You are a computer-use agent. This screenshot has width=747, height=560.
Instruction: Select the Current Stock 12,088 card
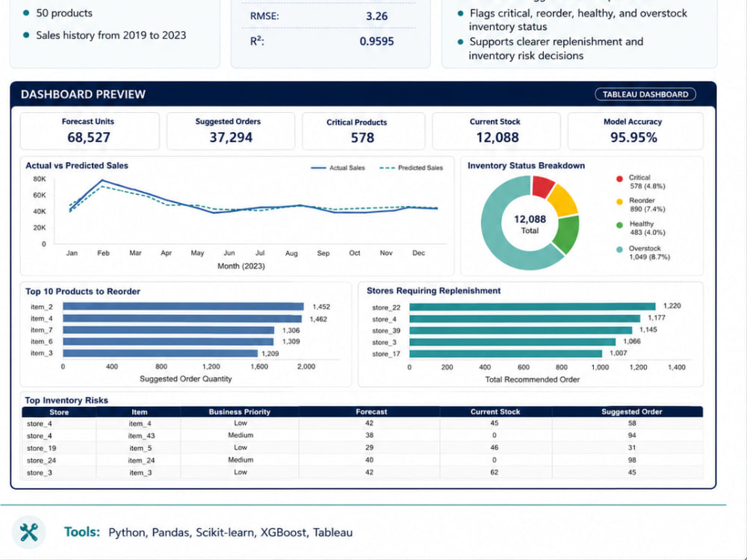(497, 131)
